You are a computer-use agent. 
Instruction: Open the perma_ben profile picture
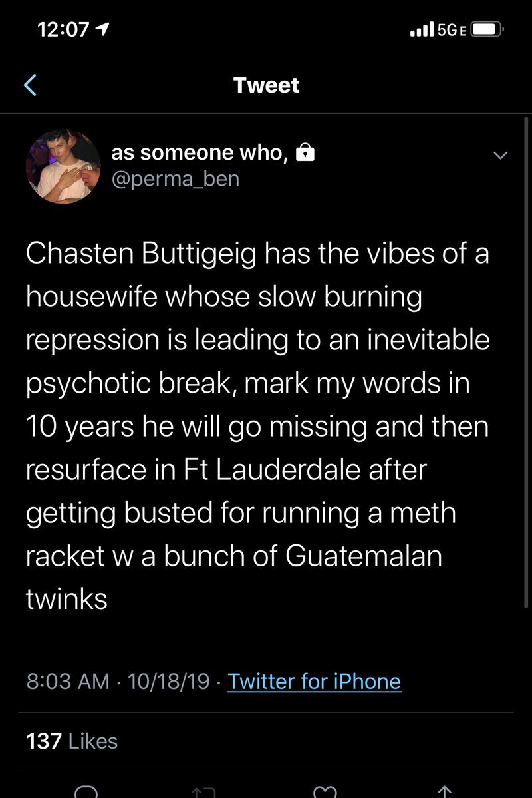pyautogui.click(x=63, y=166)
